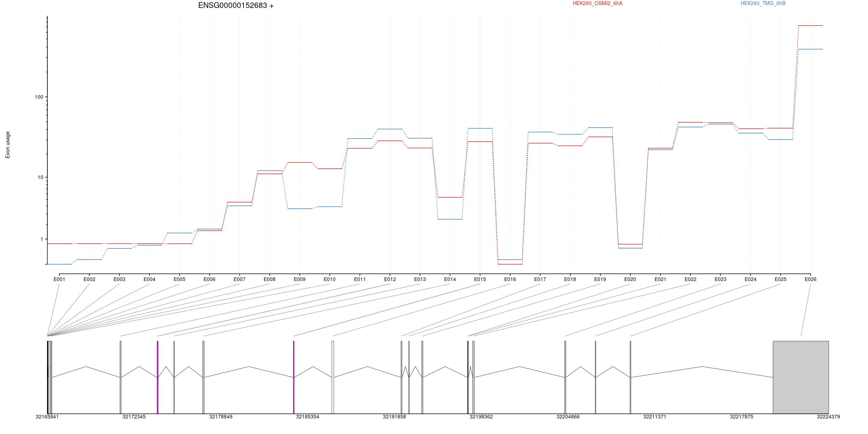
Task: Click the y-axis tick label 100
Action: click(39, 97)
